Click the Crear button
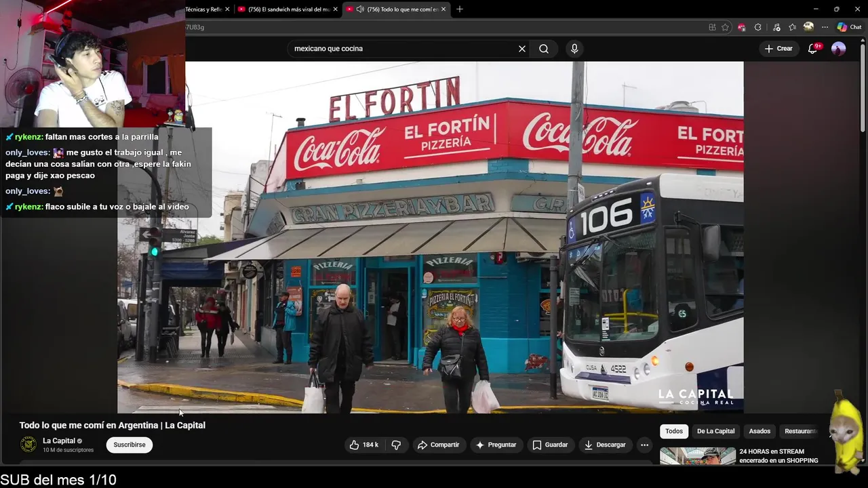This screenshot has width=868, height=488. coord(778,49)
